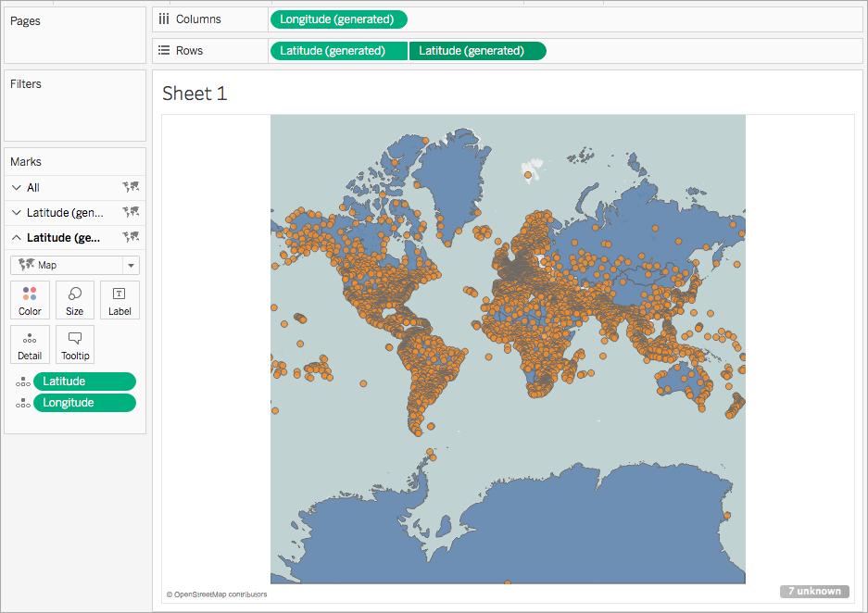Click the Columns shelf icon

point(164,19)
